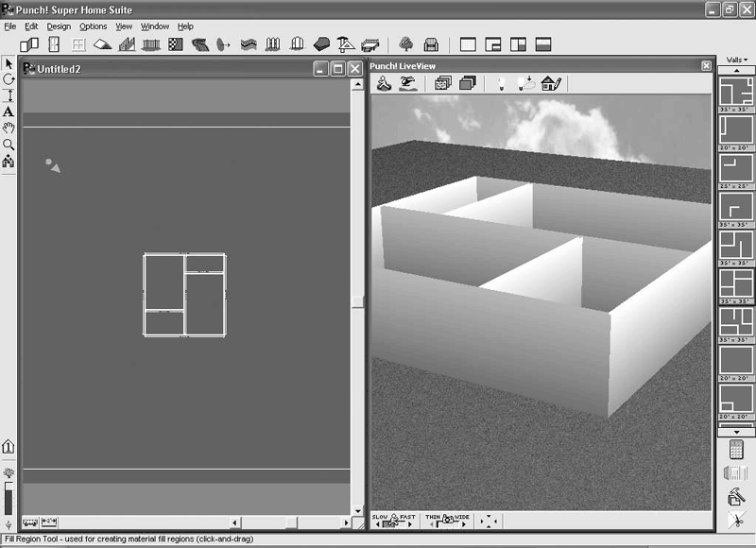Toggle the floor level indicator button
This screenshot has height=548, width=756.
pos(9,446)
